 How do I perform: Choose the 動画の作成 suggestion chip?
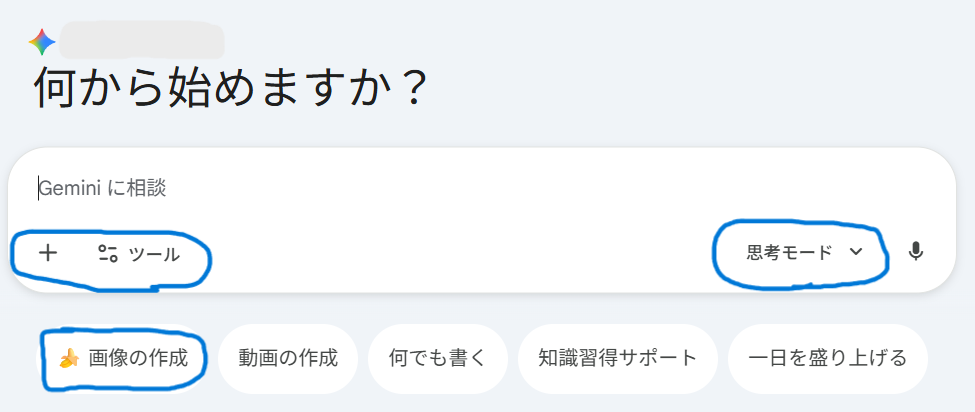point(288,358)
